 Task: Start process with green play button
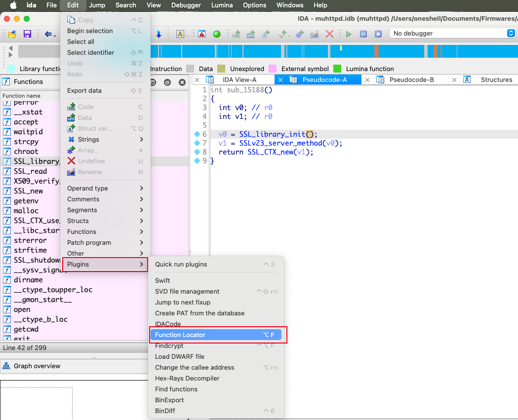(x=349, y=34)
